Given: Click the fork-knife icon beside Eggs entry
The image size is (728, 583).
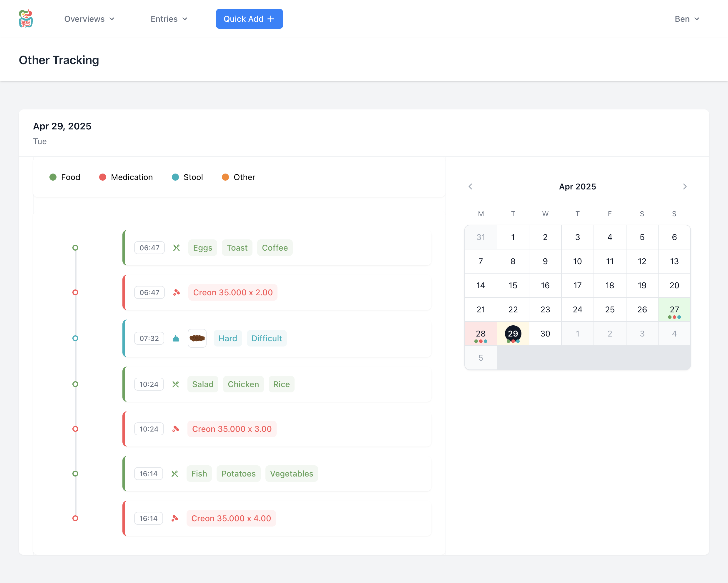Looking at the screenshot, I should pyautogui.click(x=176, y=248).
